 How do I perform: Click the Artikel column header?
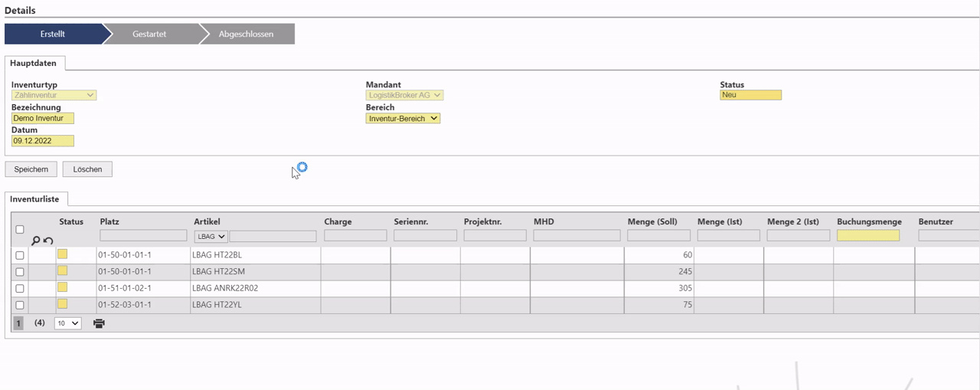[207, 222]
